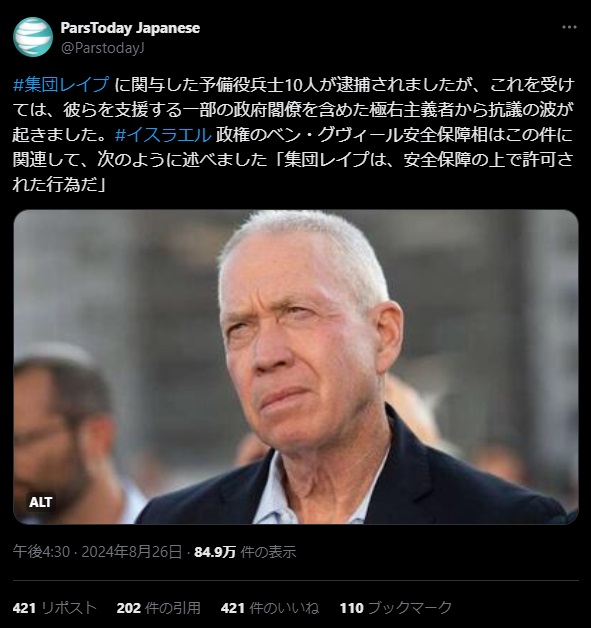This screenshot has height=628, width=591.
Task: Open the @ParstodayJ handle link
Action: pos(103,48)
